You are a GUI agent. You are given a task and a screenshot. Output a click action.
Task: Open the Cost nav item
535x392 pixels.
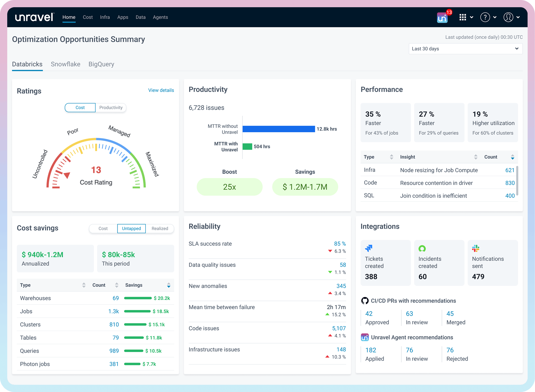tap(88, 17)
